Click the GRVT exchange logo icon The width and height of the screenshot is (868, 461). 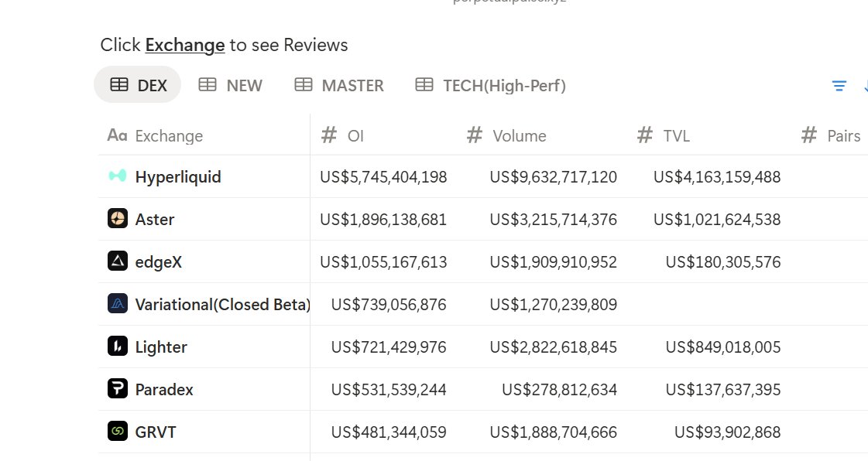[117, 432]
